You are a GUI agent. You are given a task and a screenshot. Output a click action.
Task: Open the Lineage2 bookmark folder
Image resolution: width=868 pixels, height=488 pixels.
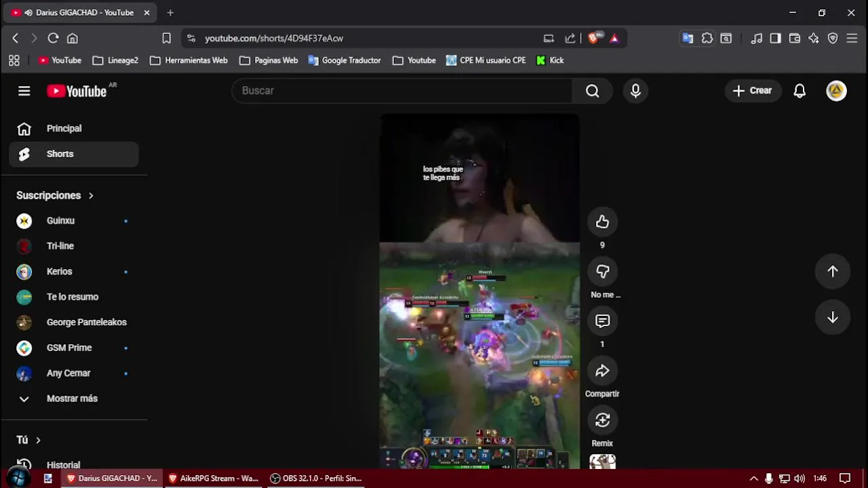pyautogui.click(x=115, y=60)
